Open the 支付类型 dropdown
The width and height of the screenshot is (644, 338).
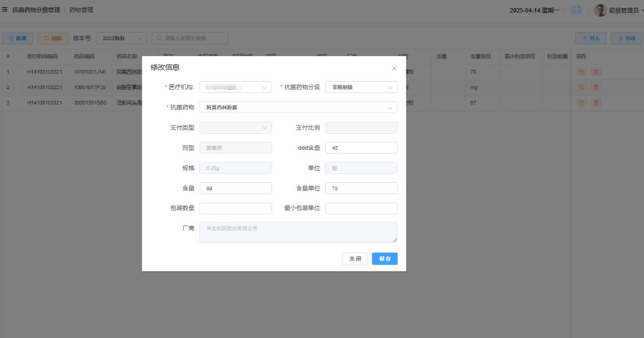[x=235, y=127]
